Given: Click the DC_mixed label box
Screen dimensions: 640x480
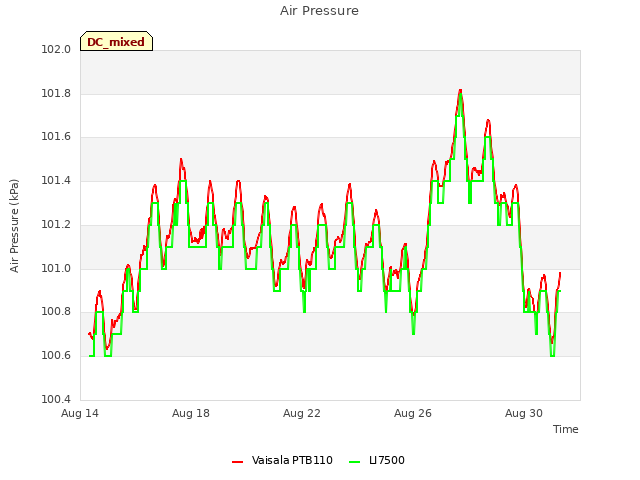Looking at the screenshot, I should coord(116,41).
